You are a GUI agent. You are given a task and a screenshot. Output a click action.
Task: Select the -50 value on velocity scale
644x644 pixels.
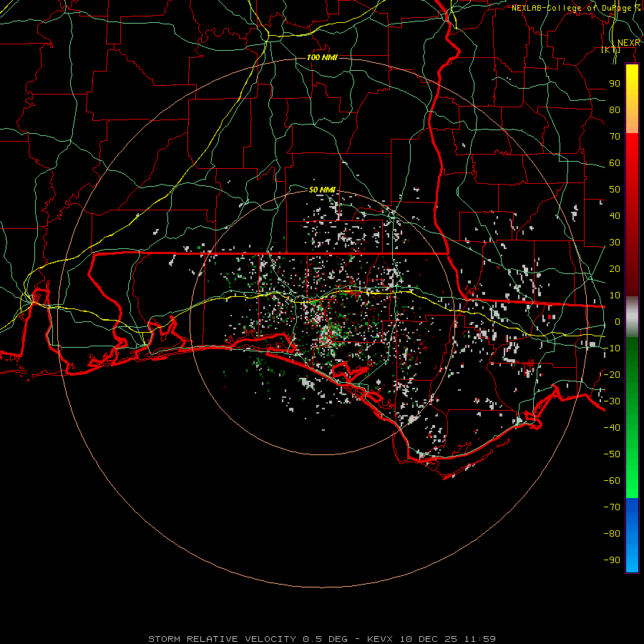point(612,454)
